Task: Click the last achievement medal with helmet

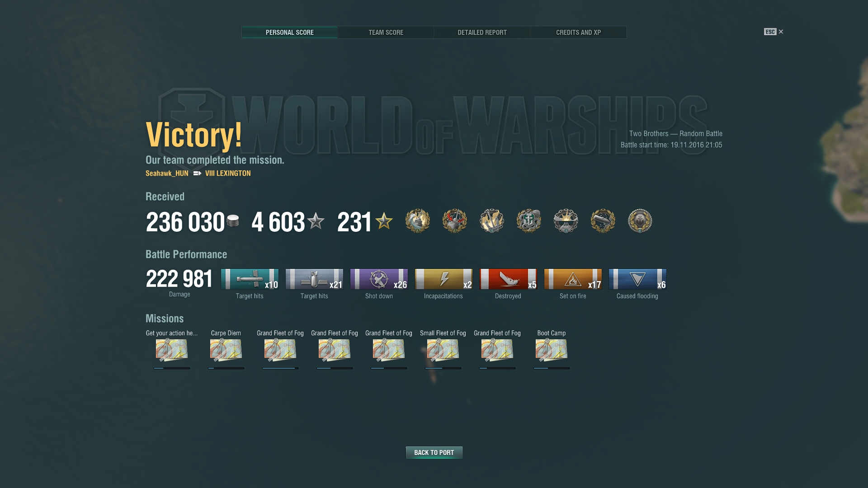Action: click(640, 221)
